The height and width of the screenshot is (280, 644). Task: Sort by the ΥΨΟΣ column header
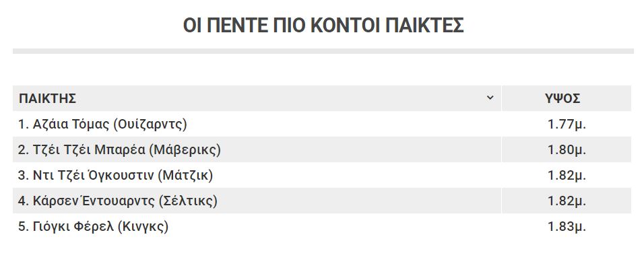coord(562,98)
